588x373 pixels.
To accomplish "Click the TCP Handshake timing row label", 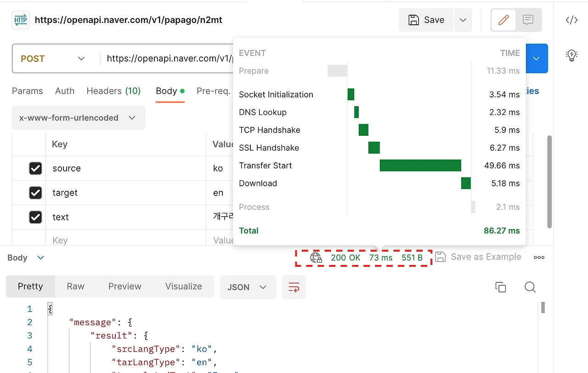I will coord(270,130).
